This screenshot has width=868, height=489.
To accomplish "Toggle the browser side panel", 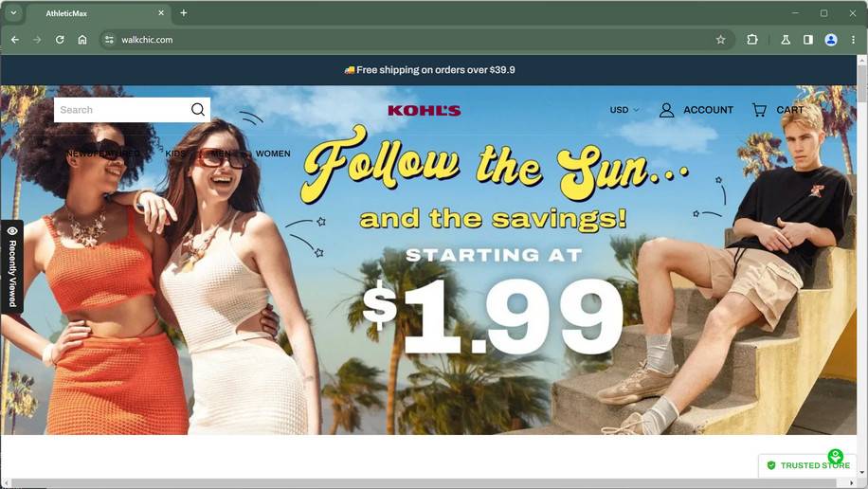I will [x=807, y=40].
